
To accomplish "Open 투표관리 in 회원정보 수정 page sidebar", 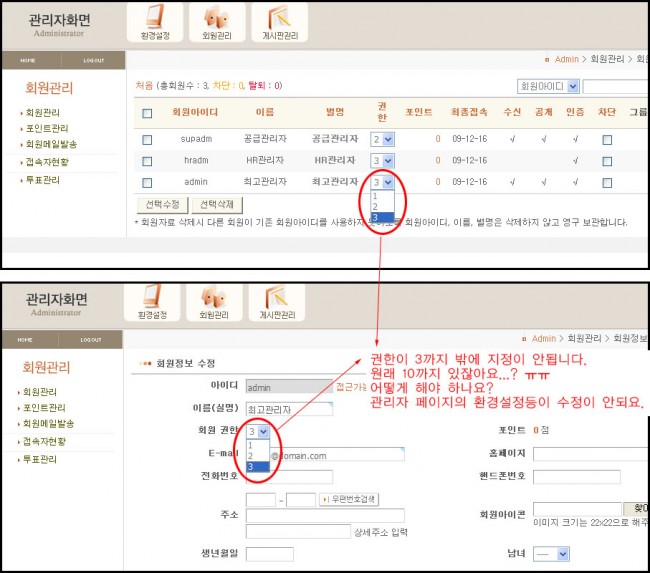I will tap(40, 459).
